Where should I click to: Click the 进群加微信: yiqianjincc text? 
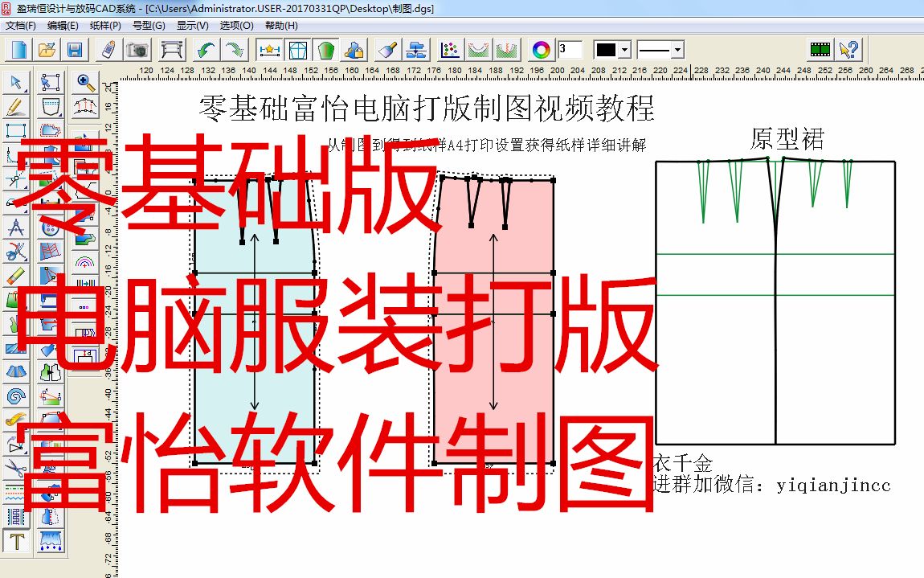click(x=771, y=485)
